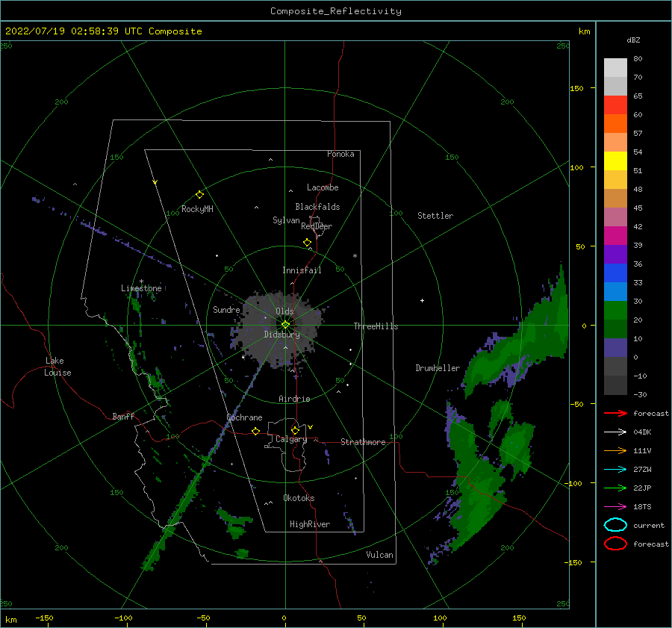672x628 pixels.
Task: Click the -150 tick on the bottom axis
Action: click(44, 618)
